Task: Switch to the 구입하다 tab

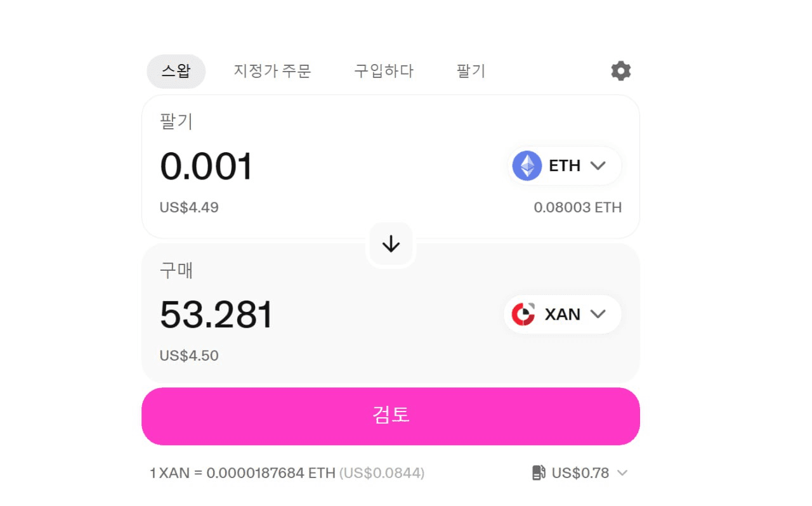Action: (384, 71)
